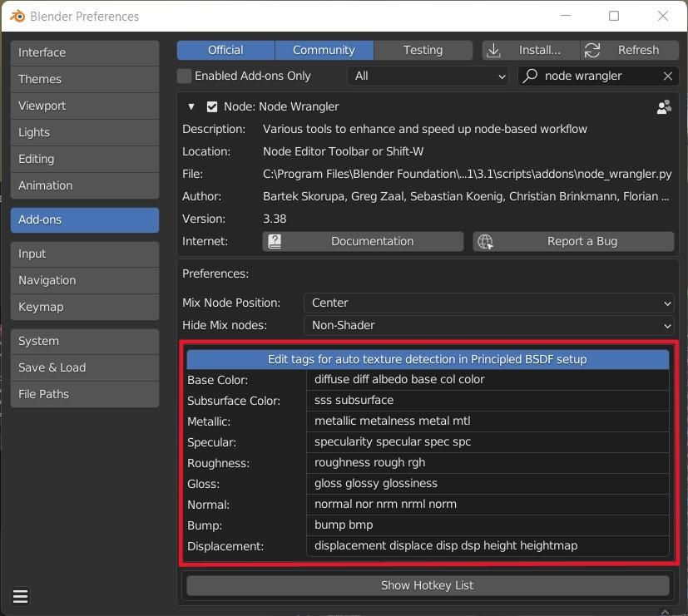Click the author names text

pyautogui.click(x=466, y=196)
